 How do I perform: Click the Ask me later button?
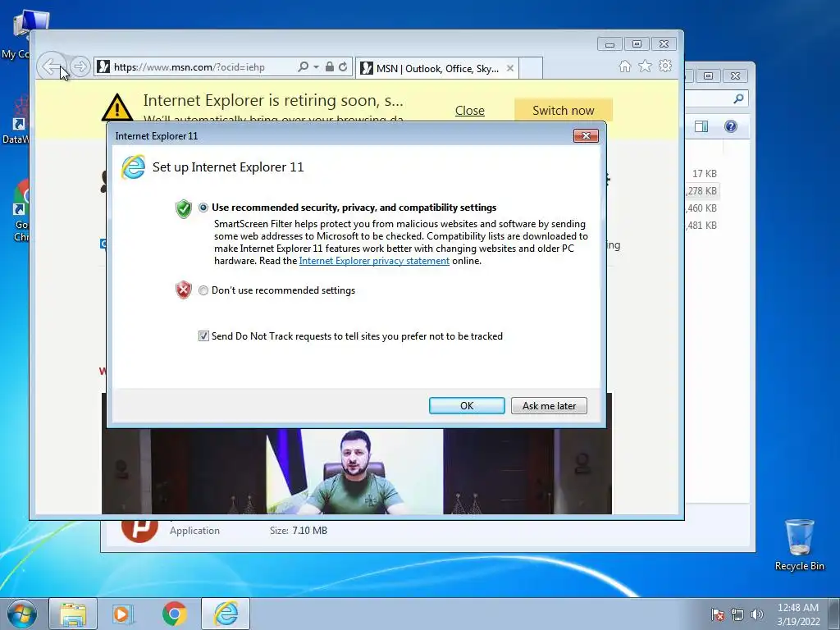pyautogui.click(x=549, y=405)
